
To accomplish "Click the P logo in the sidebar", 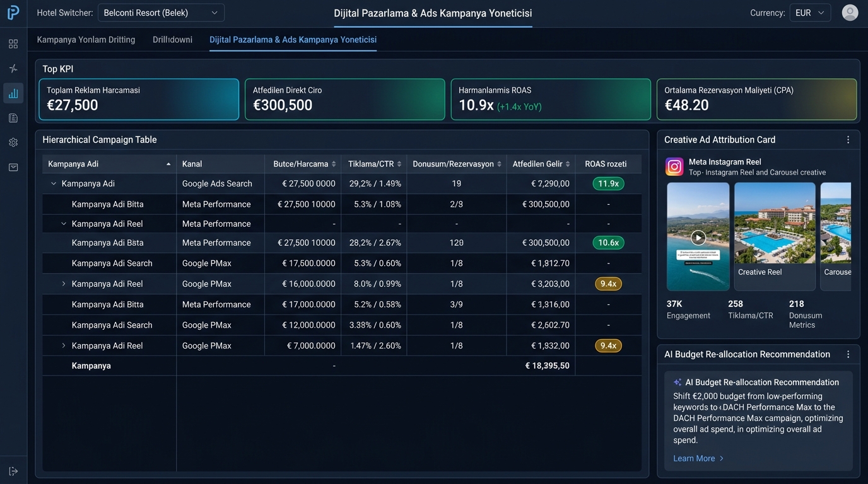I will (13, 13).
